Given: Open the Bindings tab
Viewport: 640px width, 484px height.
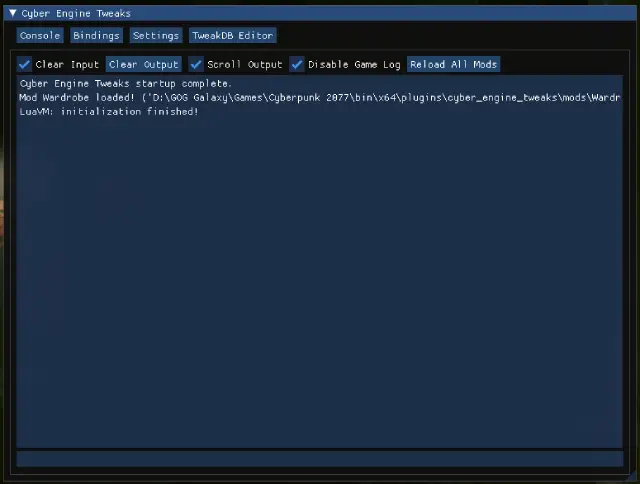Looking at the screenshot, I should pos(96,36).
